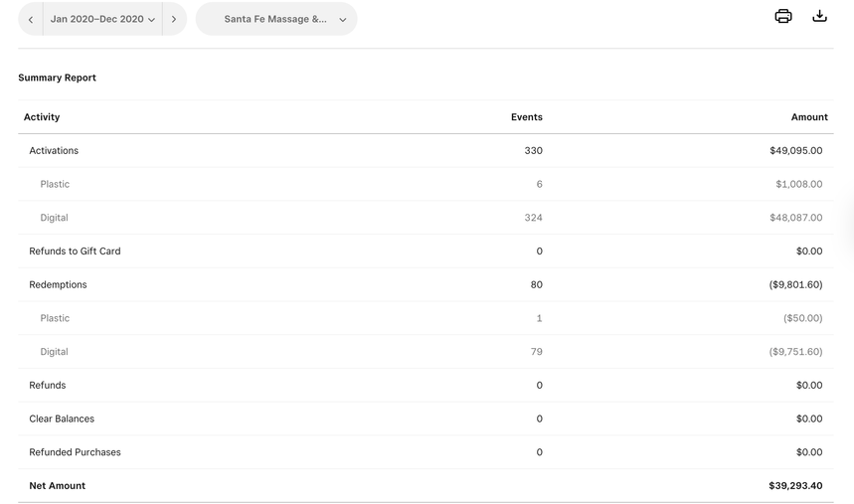Select Refunds to Gift Card row label
Image resolution: width=854 pixels, height=504 pixels.
point(76,252)
